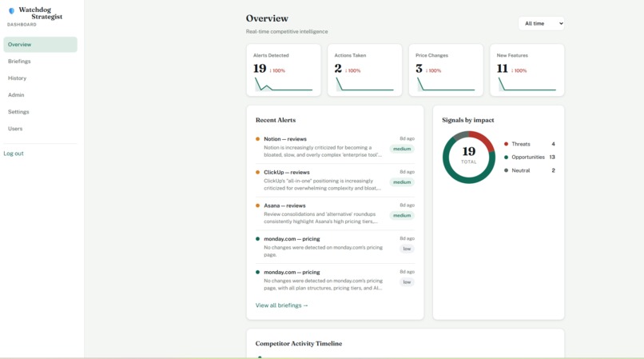The height and width of the screenshot is (359, 644).
Task: Click the Actions Taken sparkline chart
Action: [x=364, y=84]
